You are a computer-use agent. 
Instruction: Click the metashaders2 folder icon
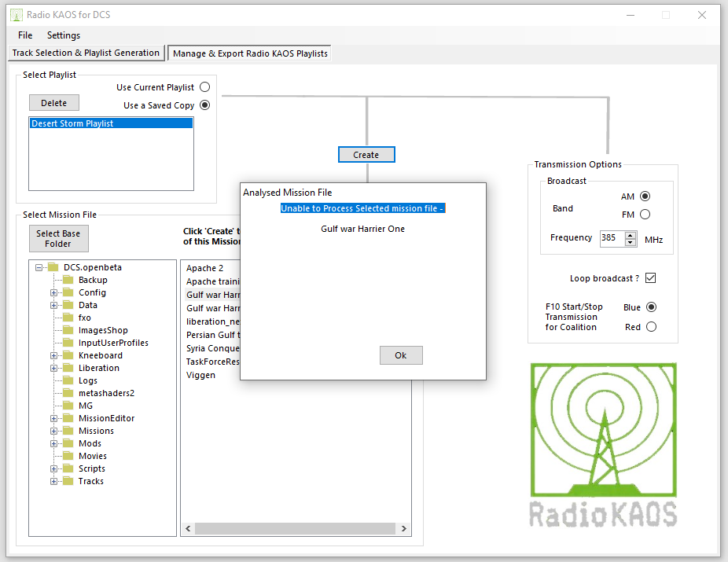[x=68, y=393]
